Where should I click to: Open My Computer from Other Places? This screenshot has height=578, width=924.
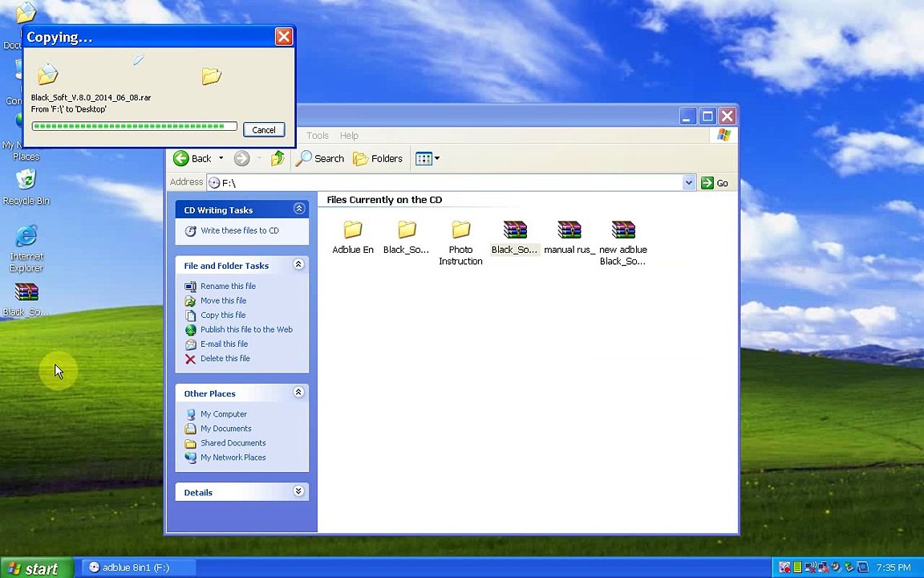223,414
